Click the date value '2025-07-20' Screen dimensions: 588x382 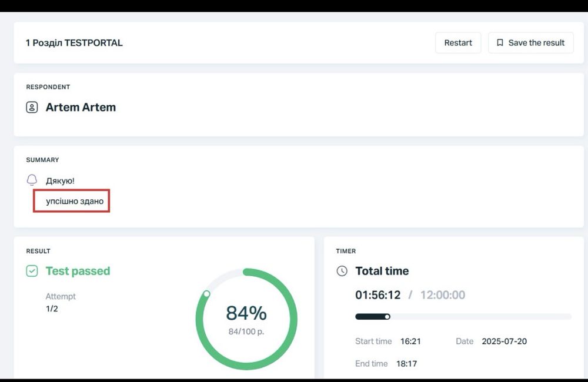pyautogui.click(x=505, y=341)
